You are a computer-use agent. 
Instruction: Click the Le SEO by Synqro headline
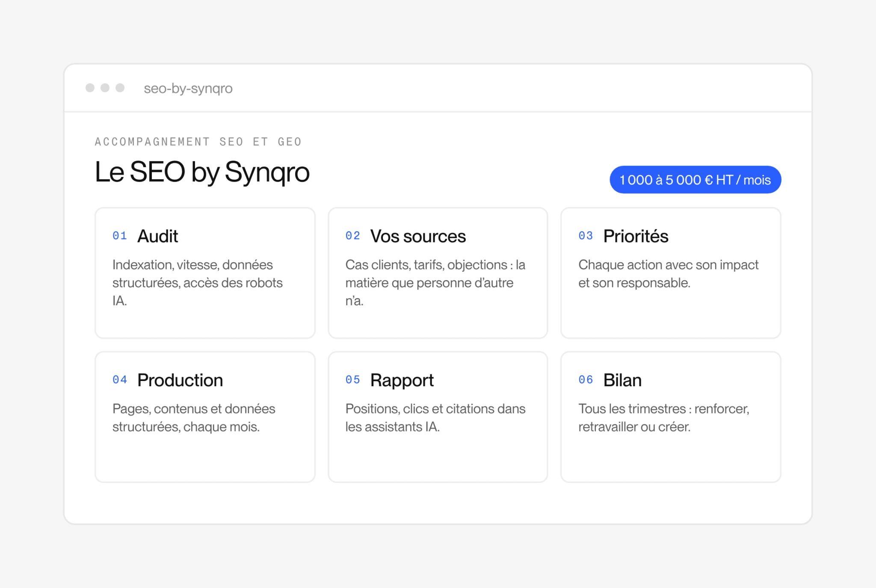pyautogui.click(x=202, y=173)
